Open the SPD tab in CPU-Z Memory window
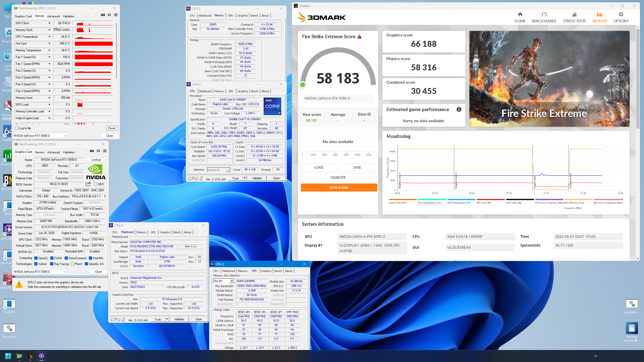 coord(231,16)
